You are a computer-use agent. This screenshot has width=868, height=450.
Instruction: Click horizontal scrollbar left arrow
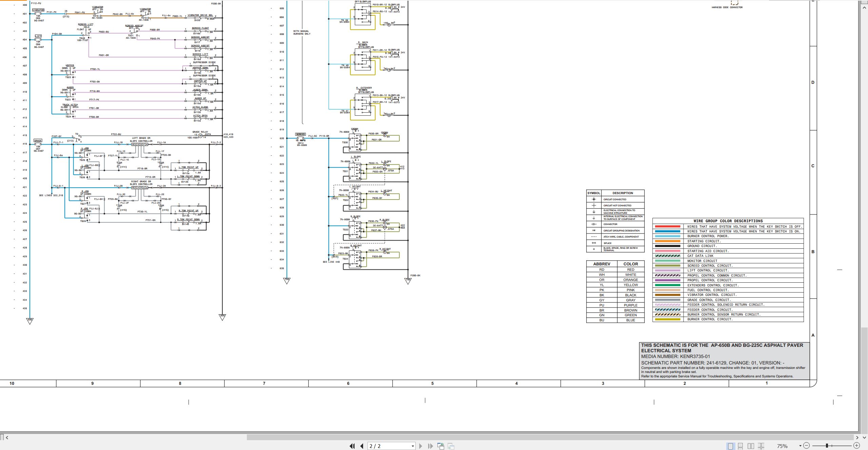[x=7, y=437]
